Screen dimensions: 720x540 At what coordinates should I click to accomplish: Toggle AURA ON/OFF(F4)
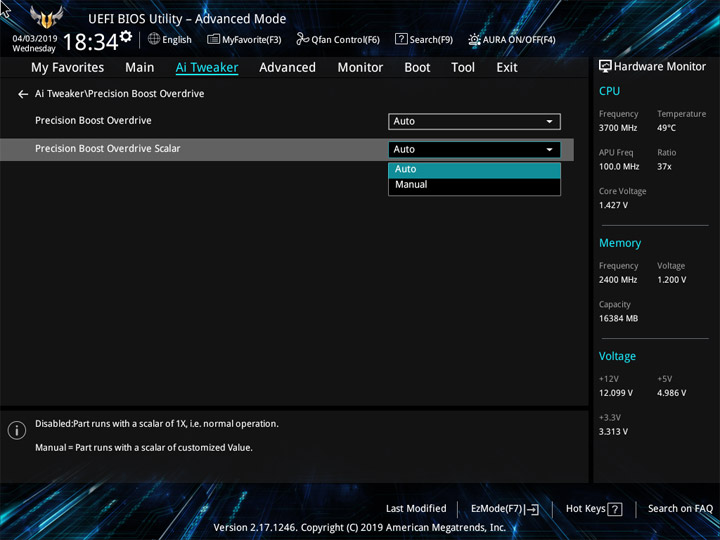(512, 39)
